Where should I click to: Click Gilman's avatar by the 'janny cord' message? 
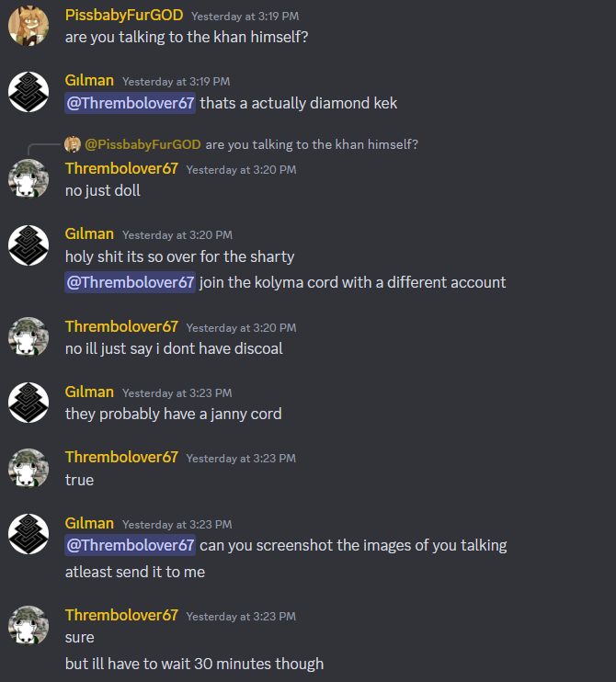point(29,403)
